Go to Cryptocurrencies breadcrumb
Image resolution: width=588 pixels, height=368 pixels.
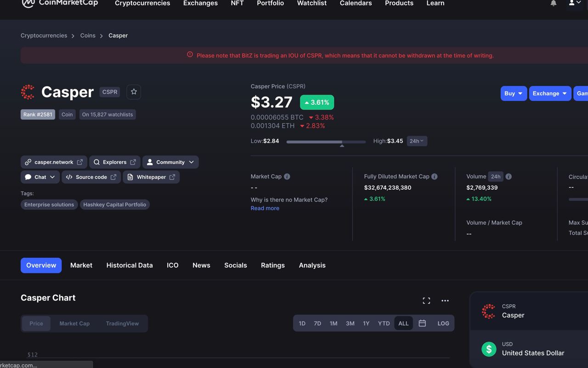(44, 35)
